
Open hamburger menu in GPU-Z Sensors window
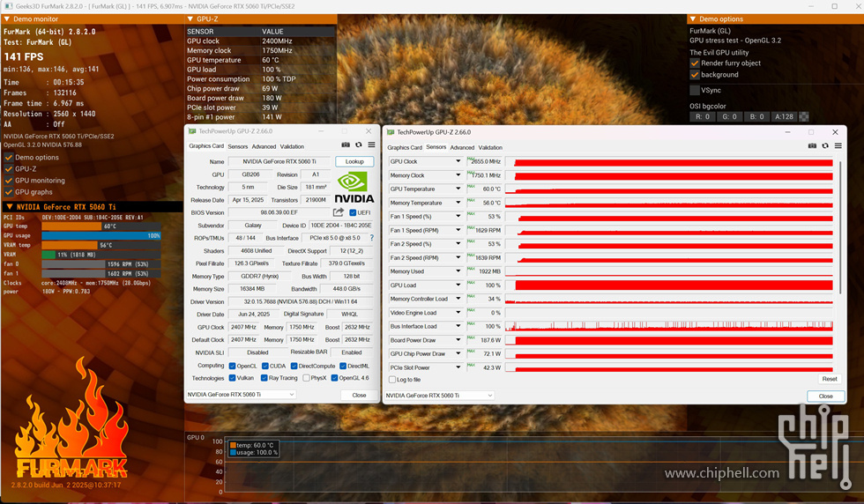[x=838, y=146]
